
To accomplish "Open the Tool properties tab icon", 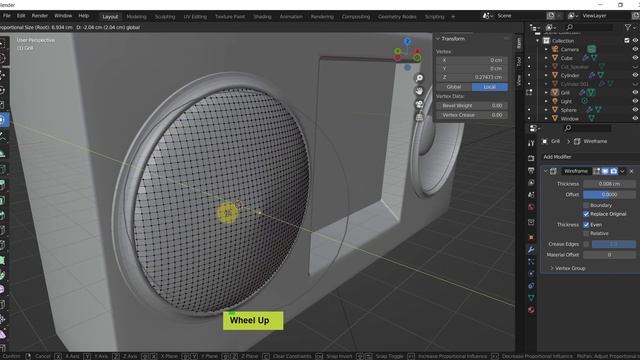I will [531, 144].
